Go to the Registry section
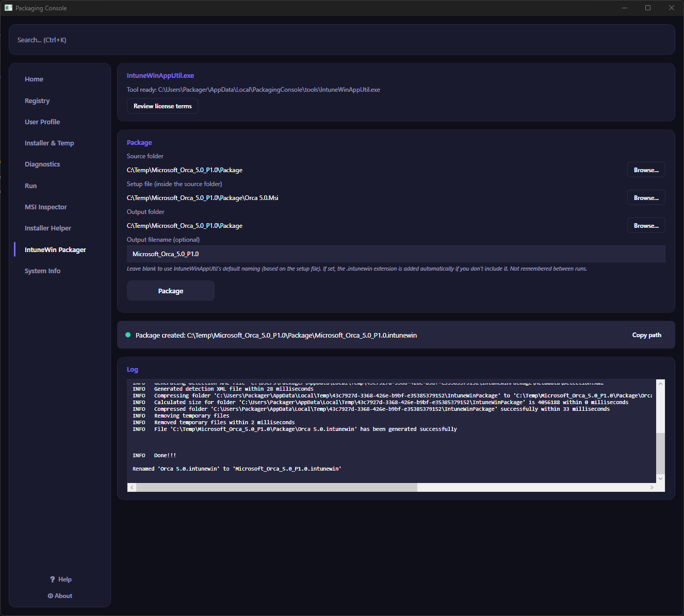The height and width of the screenshot is (616, 684). [37, 101]
